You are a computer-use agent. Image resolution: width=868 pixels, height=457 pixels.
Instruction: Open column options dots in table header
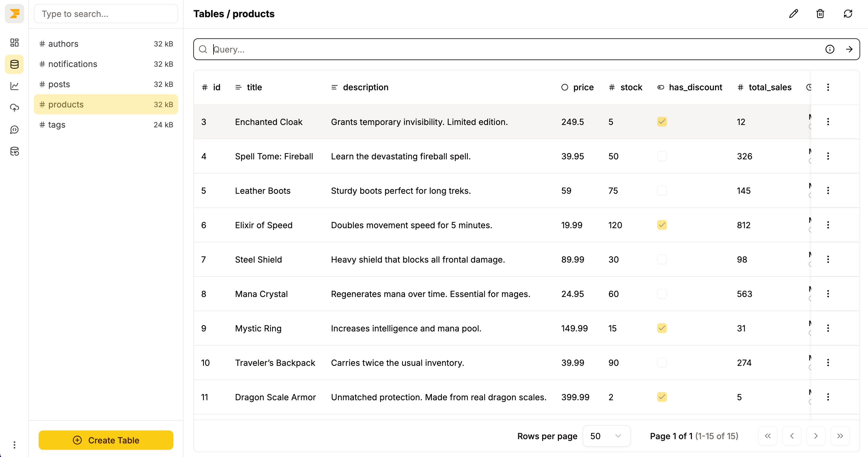pos(828,87)
